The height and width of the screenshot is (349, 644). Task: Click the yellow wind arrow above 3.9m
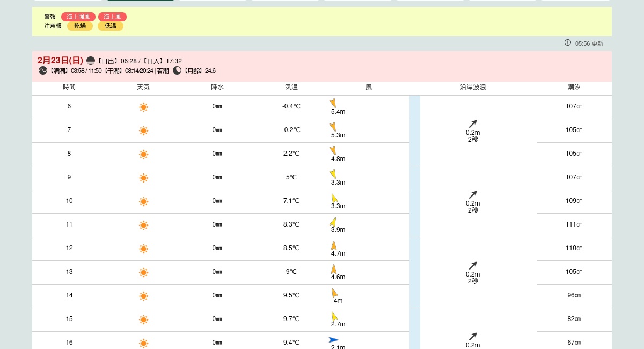(333, 222)
